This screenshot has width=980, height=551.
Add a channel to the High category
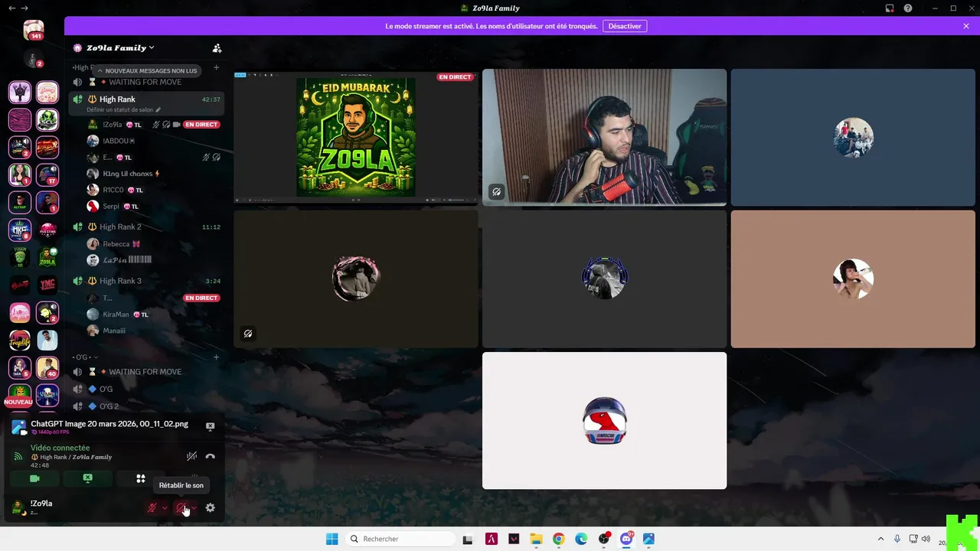216,67
